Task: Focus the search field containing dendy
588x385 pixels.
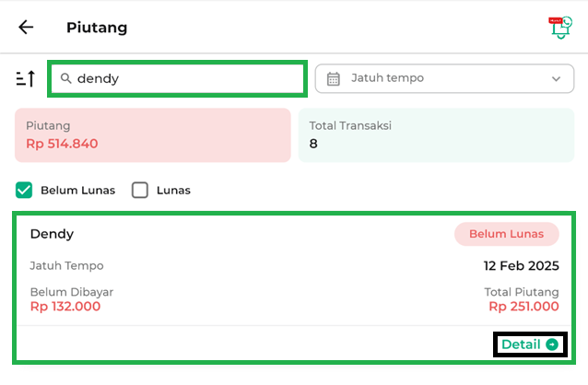Action: [184, 78]
